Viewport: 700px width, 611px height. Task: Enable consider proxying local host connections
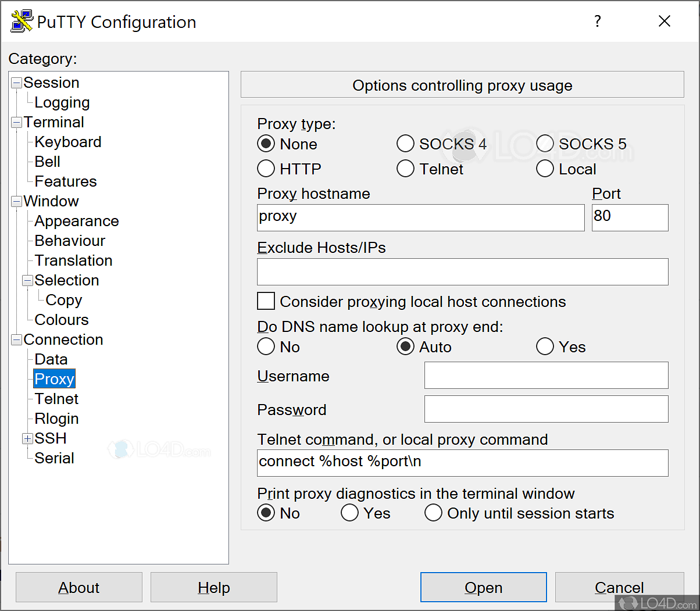click(266, 301)
